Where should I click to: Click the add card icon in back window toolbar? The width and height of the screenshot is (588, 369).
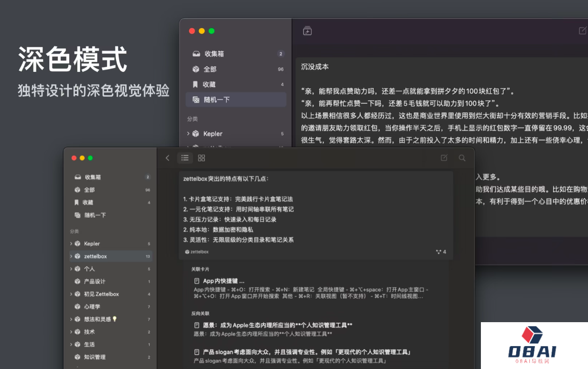tap(307, 31)
